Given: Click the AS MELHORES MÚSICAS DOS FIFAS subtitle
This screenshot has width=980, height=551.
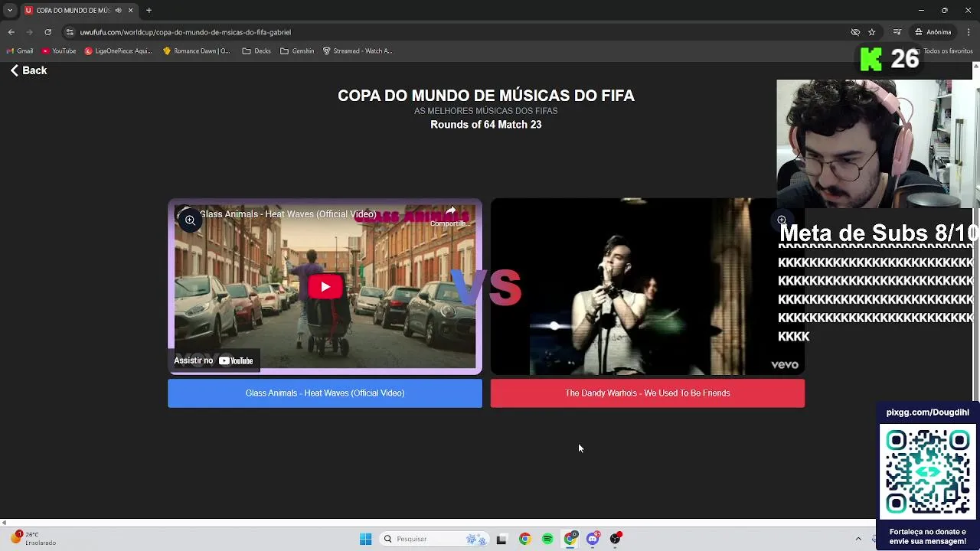Looking at the screenshot, I should click(x=486, y=111).
